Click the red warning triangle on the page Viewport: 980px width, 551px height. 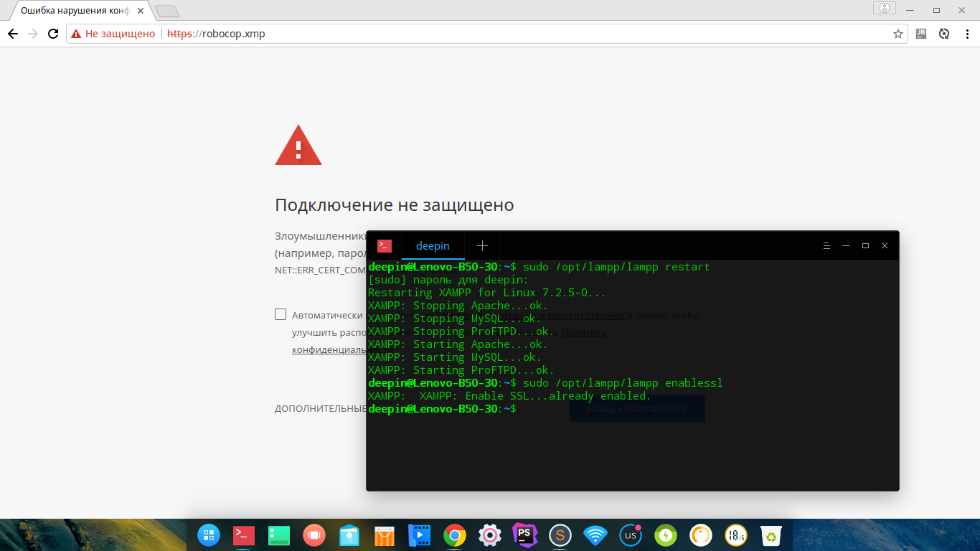click(298, 145)
